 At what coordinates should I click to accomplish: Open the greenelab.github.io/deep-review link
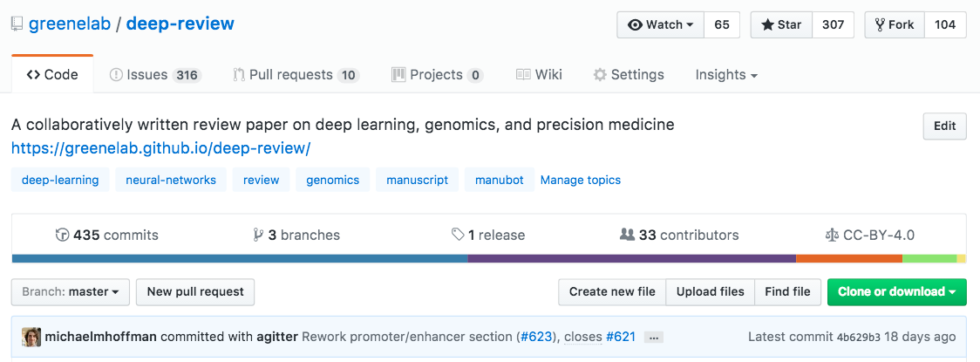pos(161,148)
